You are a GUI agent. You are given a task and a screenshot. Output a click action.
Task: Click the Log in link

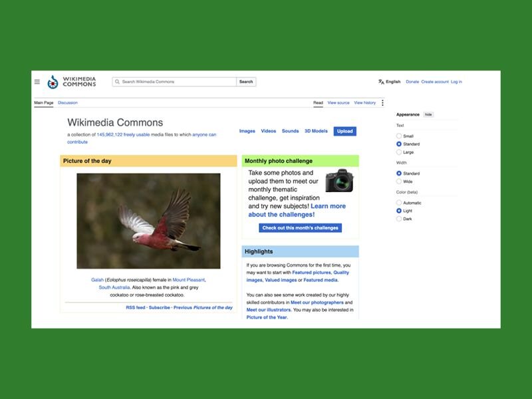point(456,82)
